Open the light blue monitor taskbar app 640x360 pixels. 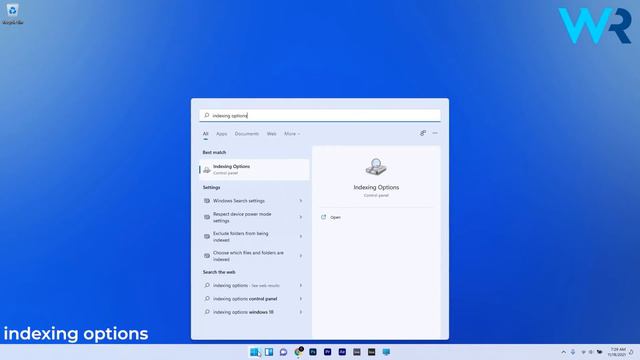[386, 352]
